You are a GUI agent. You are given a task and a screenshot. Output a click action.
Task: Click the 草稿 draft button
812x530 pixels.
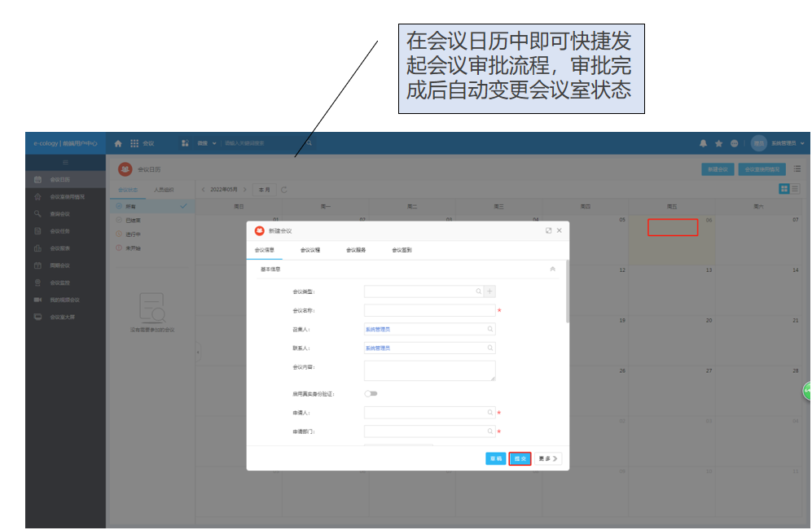[496, 458]
